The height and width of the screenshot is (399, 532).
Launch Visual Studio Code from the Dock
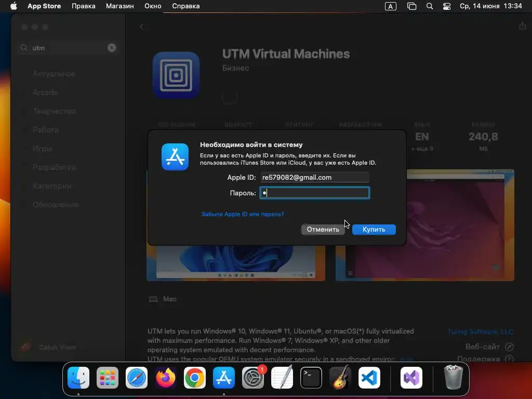(369, 378)
